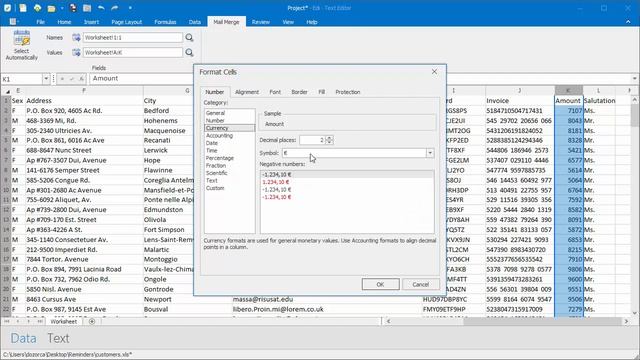
Task: Select the Scientific category in the list
Action: [230, 173]
